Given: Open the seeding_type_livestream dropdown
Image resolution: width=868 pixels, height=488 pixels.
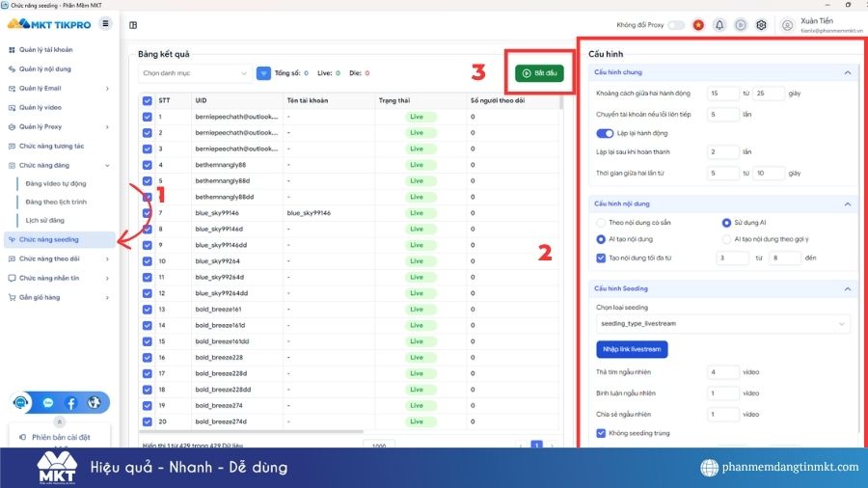Looking at the screenshot, I should 722,324.
